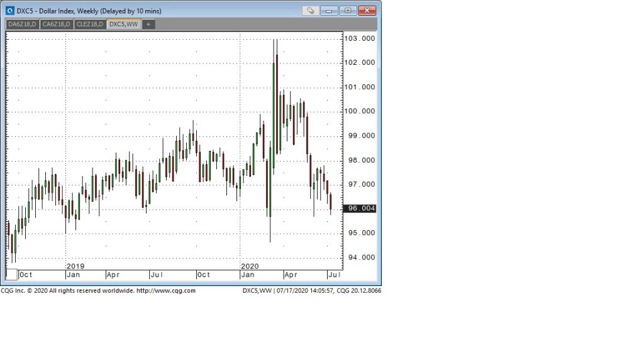Switch to the CA6Z18,D tab

coord(56,25)
